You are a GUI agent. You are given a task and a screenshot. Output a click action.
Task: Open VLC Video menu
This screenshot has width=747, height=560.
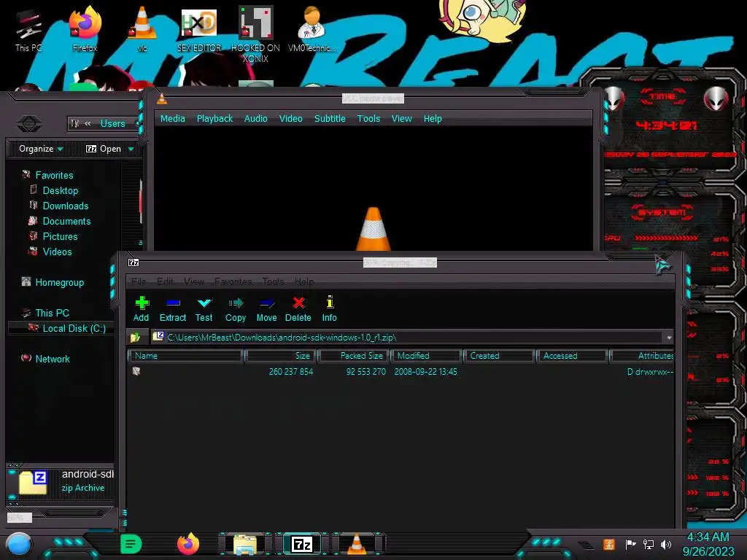click(x=290, y=119)
